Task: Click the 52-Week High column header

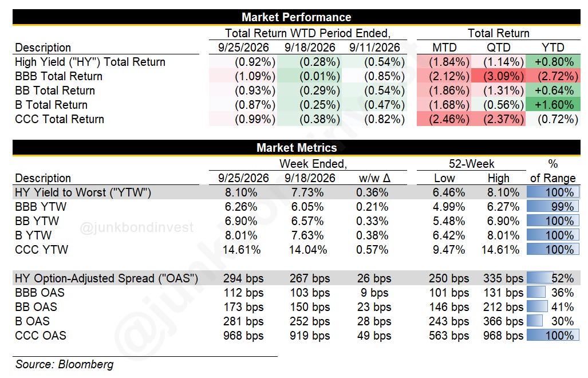Action: coord(498,178)
